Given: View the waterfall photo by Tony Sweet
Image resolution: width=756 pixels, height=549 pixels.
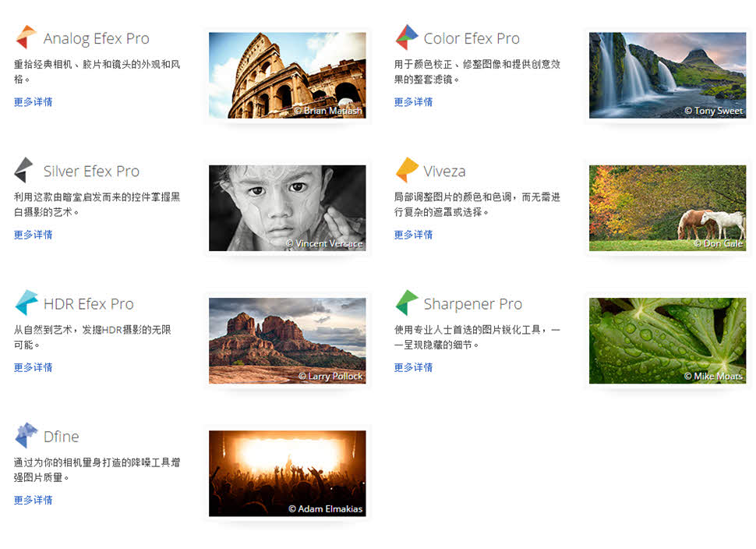Looking at the screenshot, I should point(667,76).
